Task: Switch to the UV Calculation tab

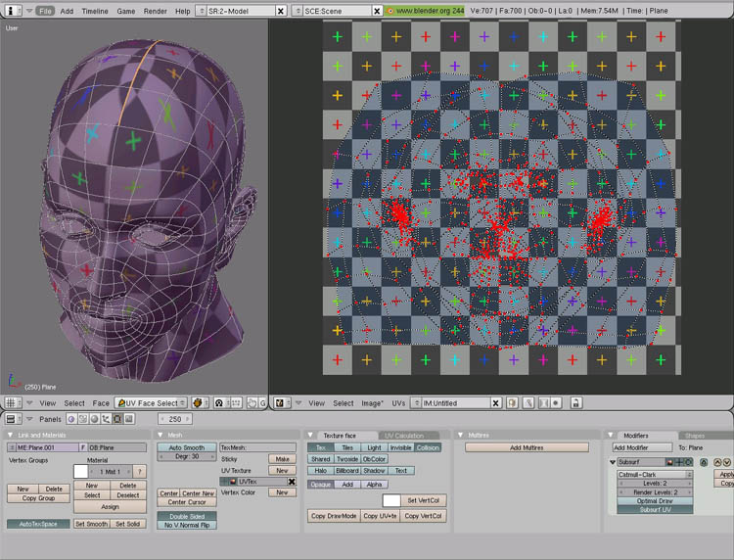Action: 402,435
